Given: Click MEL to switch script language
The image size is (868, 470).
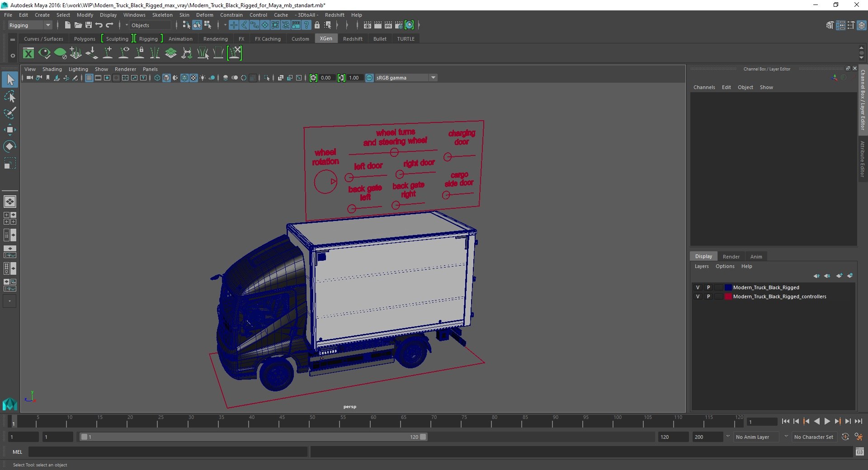Looking at the screenshot, I should coord(17,452).
